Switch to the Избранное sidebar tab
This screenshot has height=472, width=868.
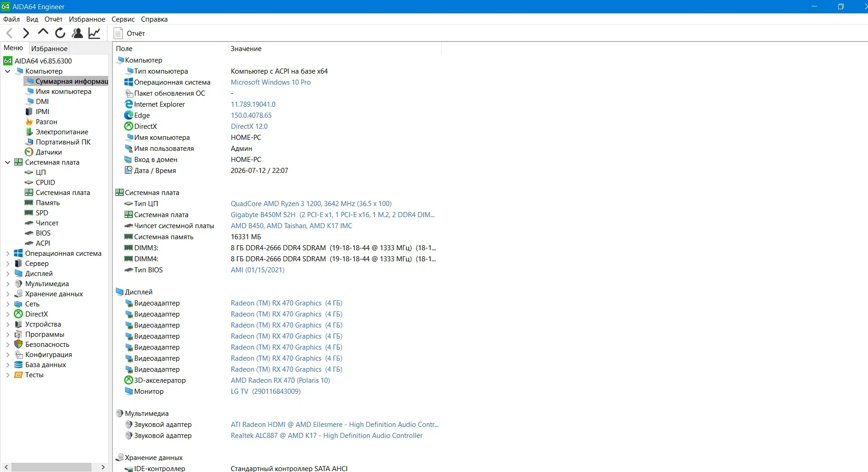click(49, 49)
